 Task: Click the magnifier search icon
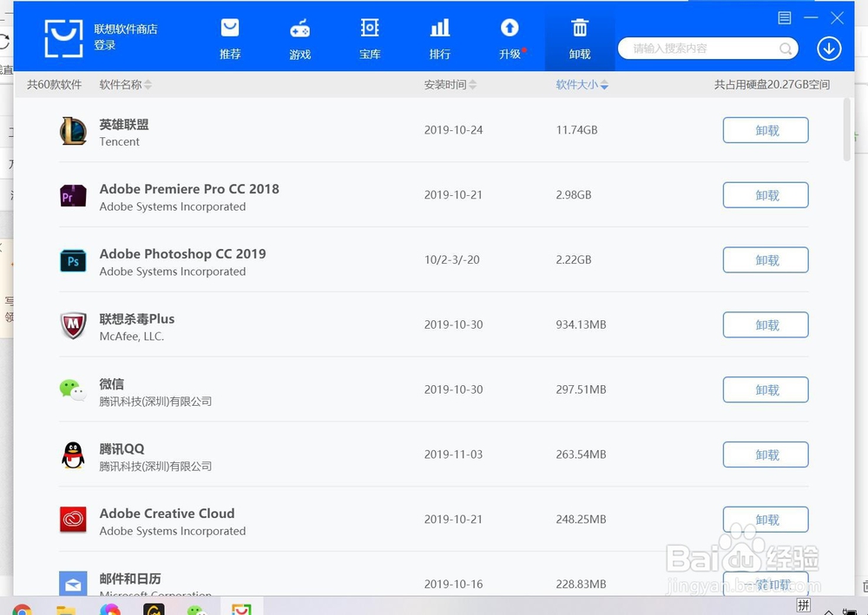coord(785,49)
